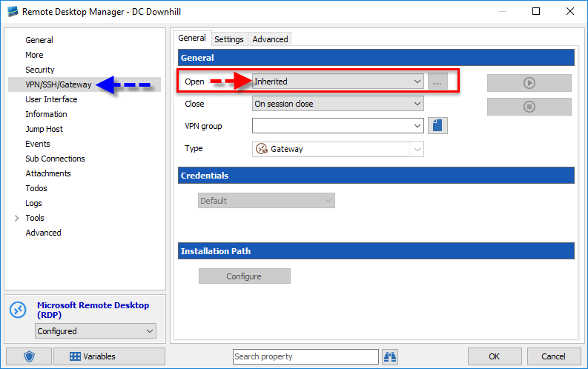Select Security in the left navigation
Viewport: 588px width, 369px height.
point(40,70)
